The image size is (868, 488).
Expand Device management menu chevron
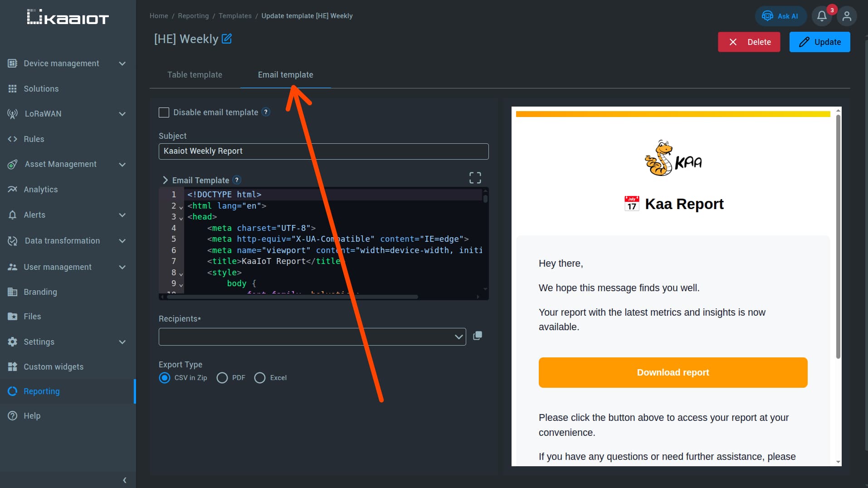tap(122, 63)
